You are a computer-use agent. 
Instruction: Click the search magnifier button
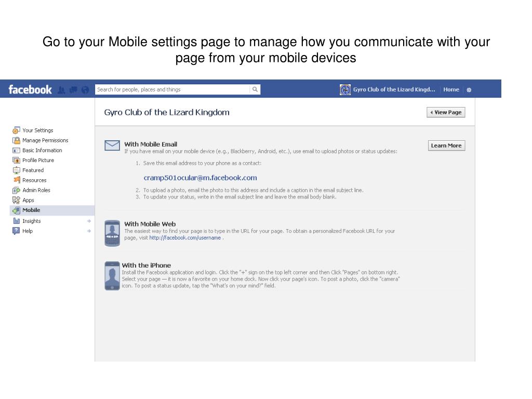[x=255, y=89]
